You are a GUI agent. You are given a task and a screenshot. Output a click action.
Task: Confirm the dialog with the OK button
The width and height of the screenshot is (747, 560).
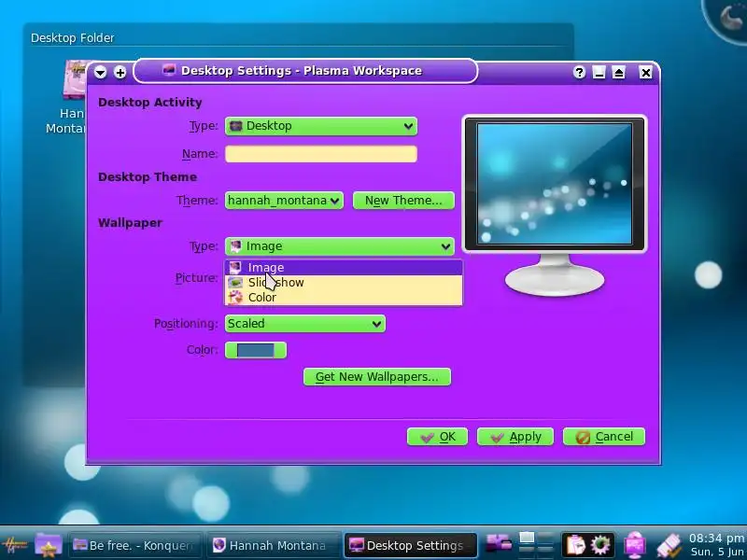click(437, 437)
